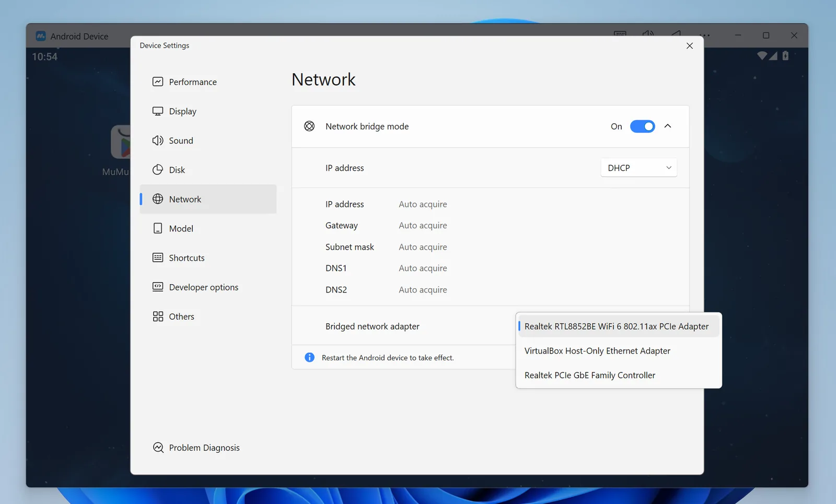Image resolution: width=836 pixels, height=504 pixels.
Task: Click the DNS2 field label
Action: pos(336,290)
